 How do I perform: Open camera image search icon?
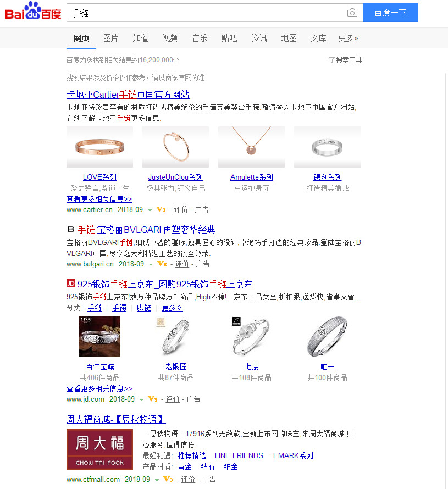tap(352, 13)
